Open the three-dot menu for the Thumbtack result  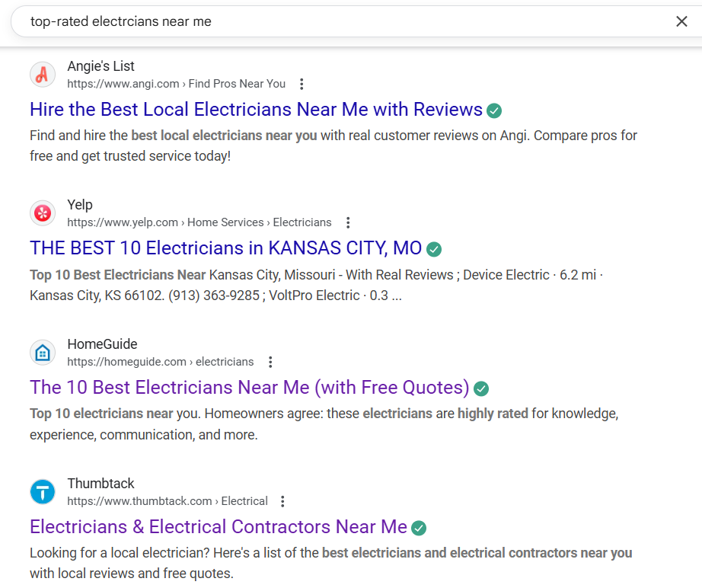282,501
